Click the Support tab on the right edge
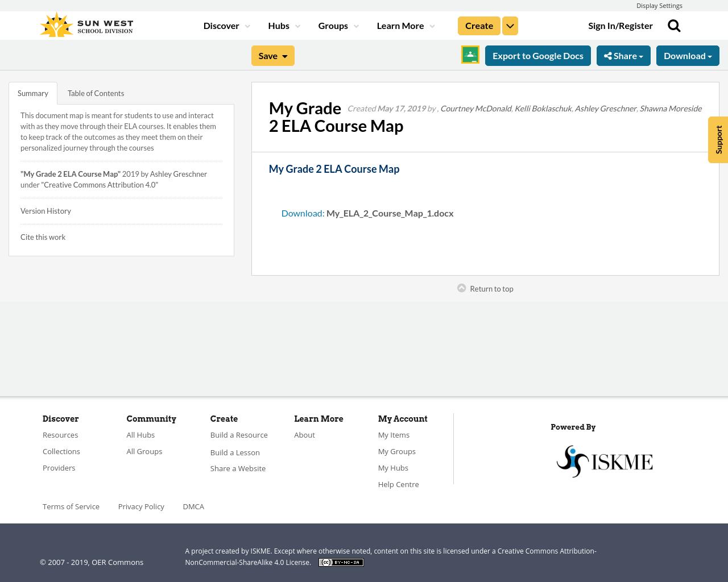728x582 pixels. pos(718,139)
